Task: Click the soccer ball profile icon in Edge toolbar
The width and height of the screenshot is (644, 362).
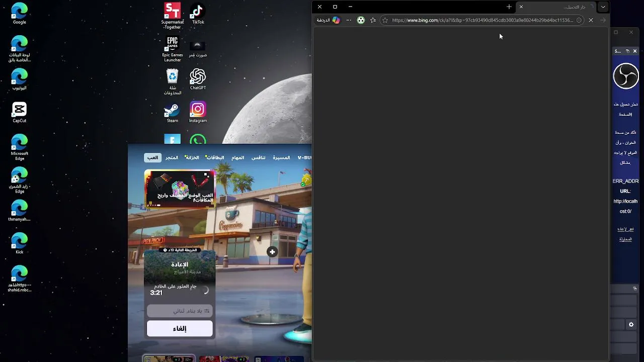Action: [361, 20]
